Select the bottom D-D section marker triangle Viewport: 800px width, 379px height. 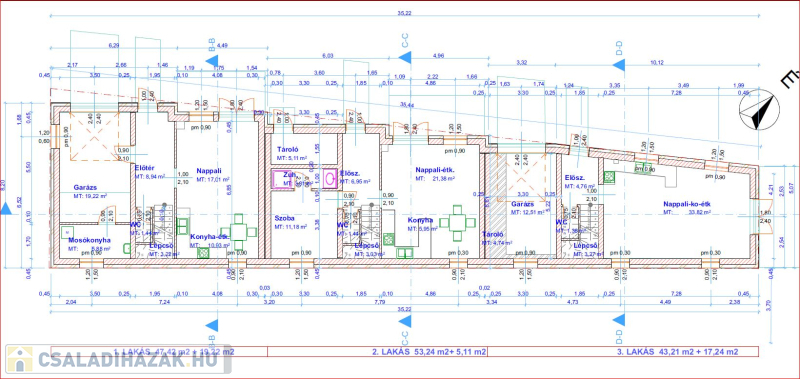click(x=618, y=320)
